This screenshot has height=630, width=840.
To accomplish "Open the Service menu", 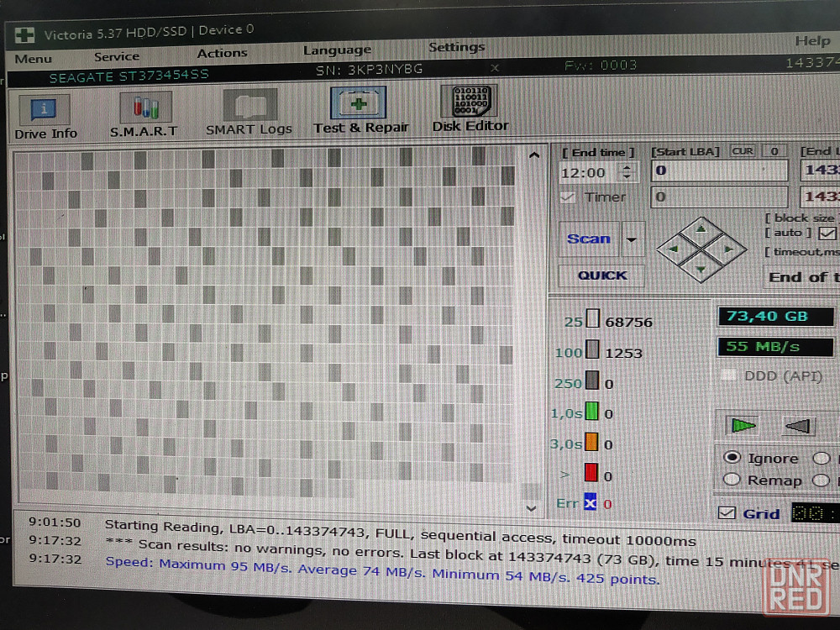I will (117, 56).
